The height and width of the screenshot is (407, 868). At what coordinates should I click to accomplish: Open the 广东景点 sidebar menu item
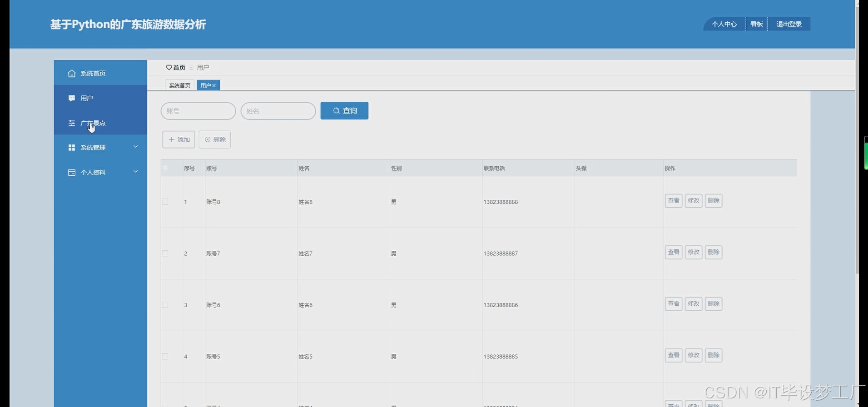click(x=100, y=123)
